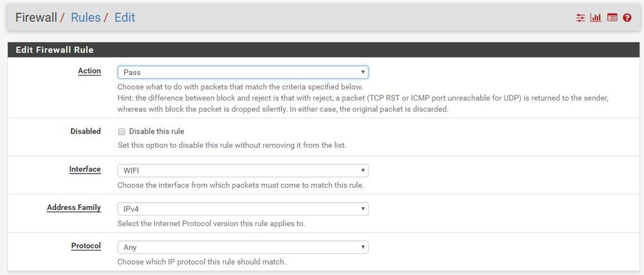Open the Address Family dropdown showing IPv4
644x275 pixels.
click(243, 209)
